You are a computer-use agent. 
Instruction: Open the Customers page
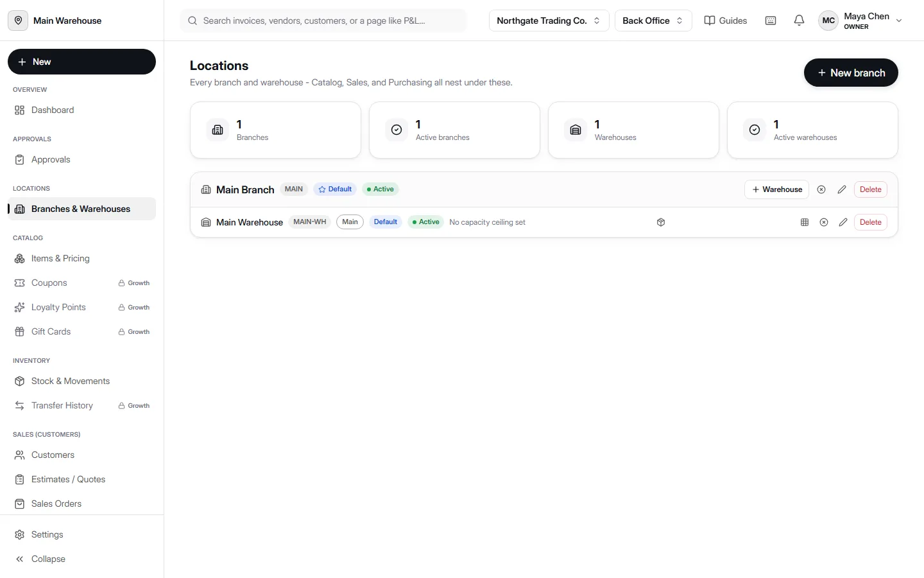point(81,455)
